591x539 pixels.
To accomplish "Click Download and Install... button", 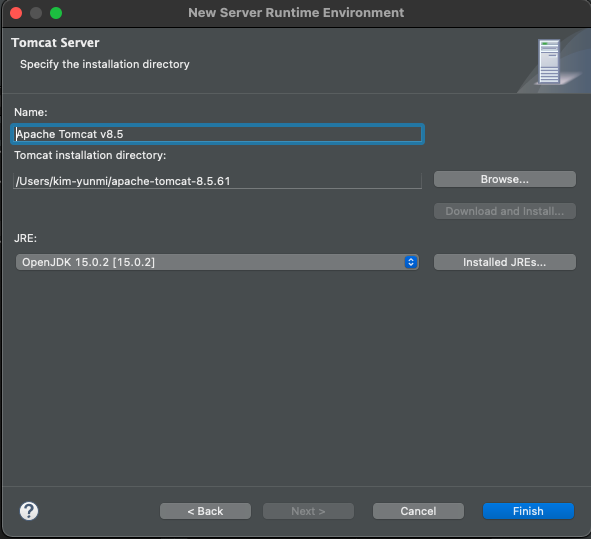I will pos(505,211).
